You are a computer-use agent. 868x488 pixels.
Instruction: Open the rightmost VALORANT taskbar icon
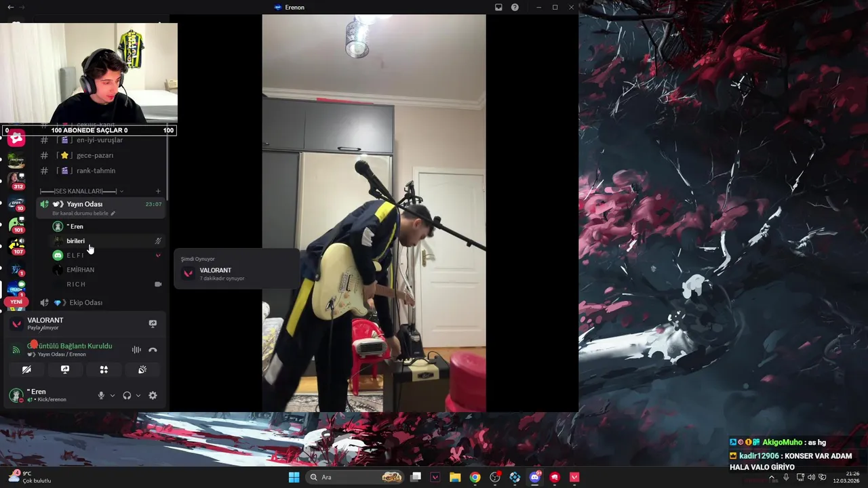(x=574, y=477)
